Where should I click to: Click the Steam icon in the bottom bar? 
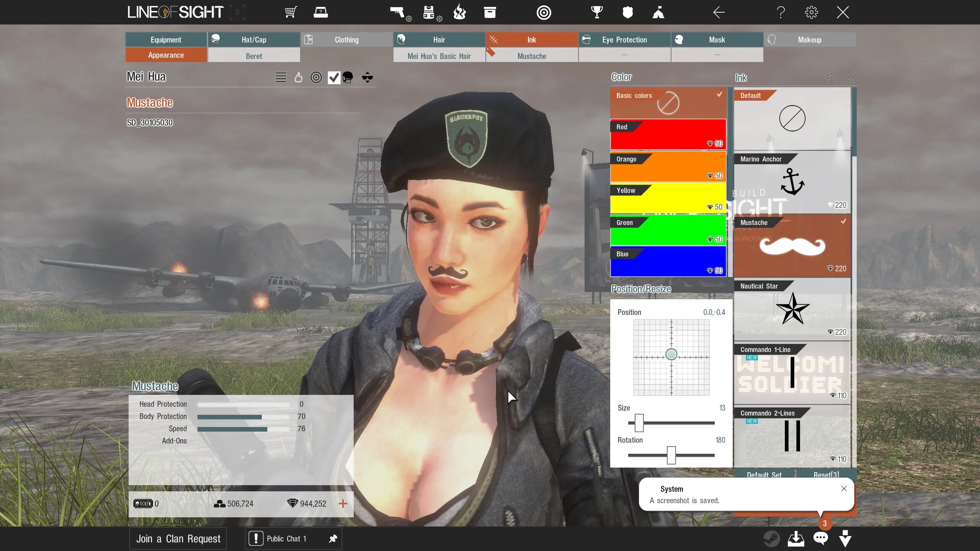pyautogui.click(x=772, y=538)
